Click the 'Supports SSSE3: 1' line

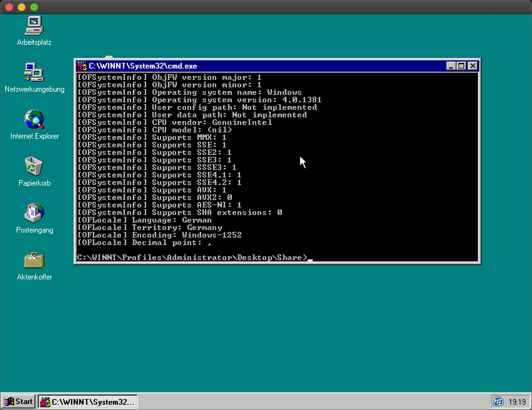(157, 167)
